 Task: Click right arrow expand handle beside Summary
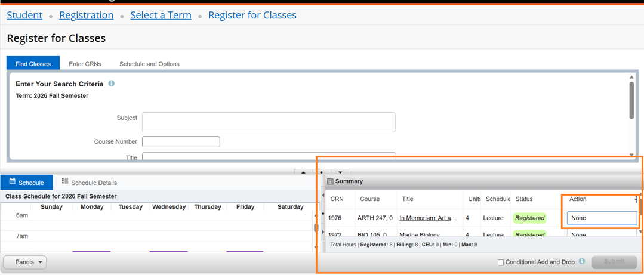click(x=323, y=232)
